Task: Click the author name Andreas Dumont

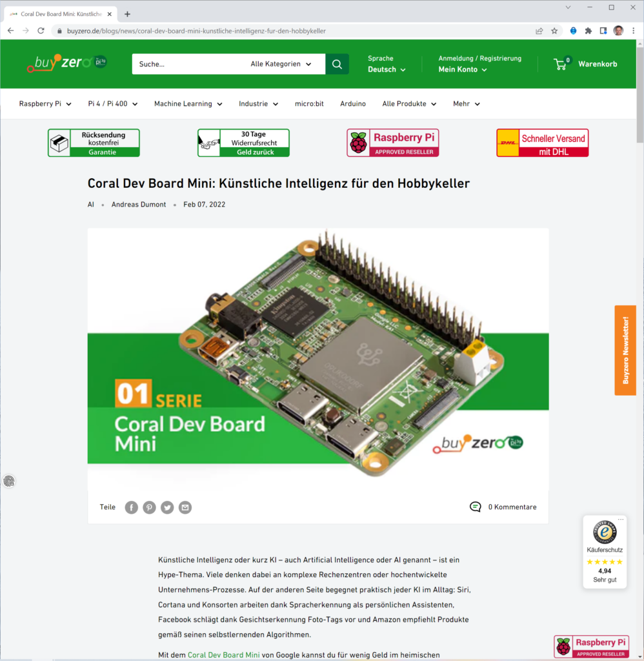Action: [139, 205]
